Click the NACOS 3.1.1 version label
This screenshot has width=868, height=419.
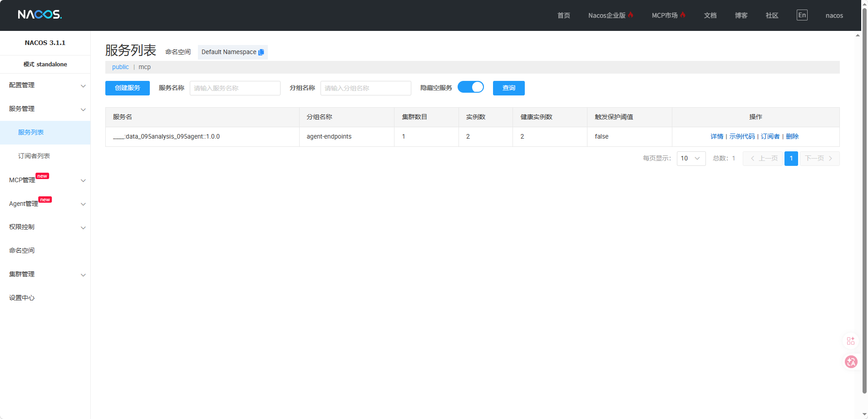pos(45,43)
